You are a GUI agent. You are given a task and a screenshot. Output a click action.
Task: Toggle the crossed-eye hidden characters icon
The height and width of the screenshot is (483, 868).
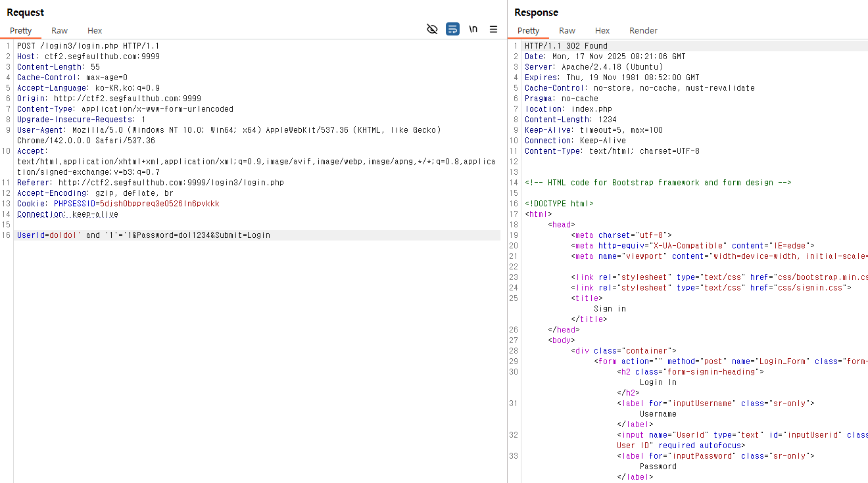[x=432, y=30]
